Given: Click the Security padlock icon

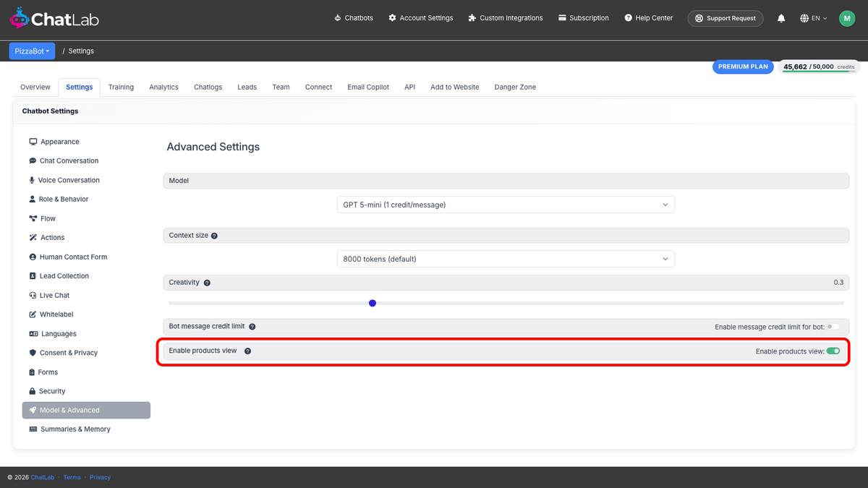Looking at the screenshot, I should (32, 391).
